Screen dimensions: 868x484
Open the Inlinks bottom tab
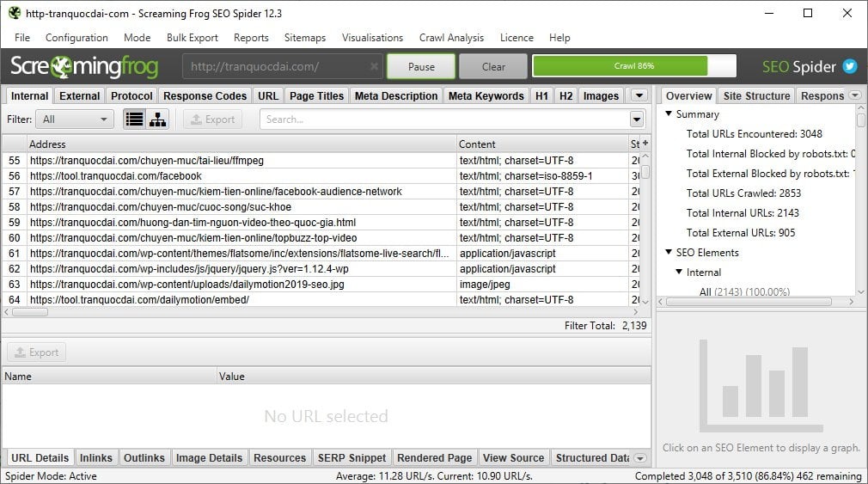(x=98, y=458)
